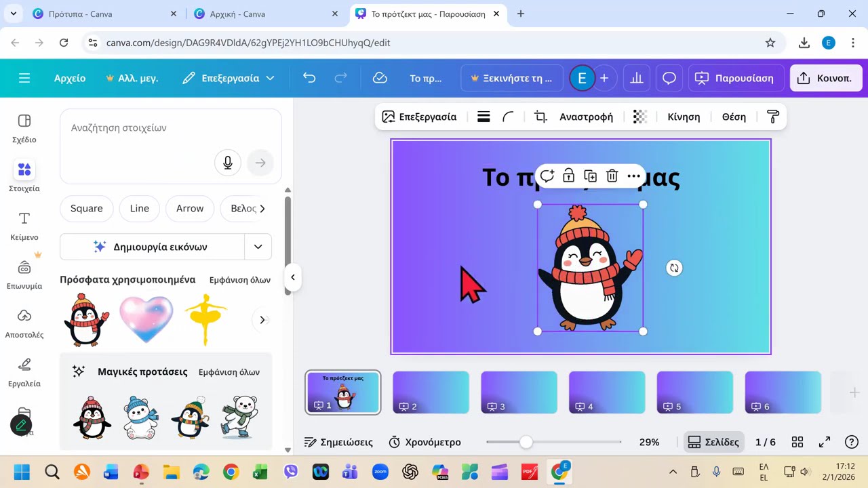Open the Σχέδιο sidebar panel
The height and width of the screenshot is (488, 868).
(24, 128)
